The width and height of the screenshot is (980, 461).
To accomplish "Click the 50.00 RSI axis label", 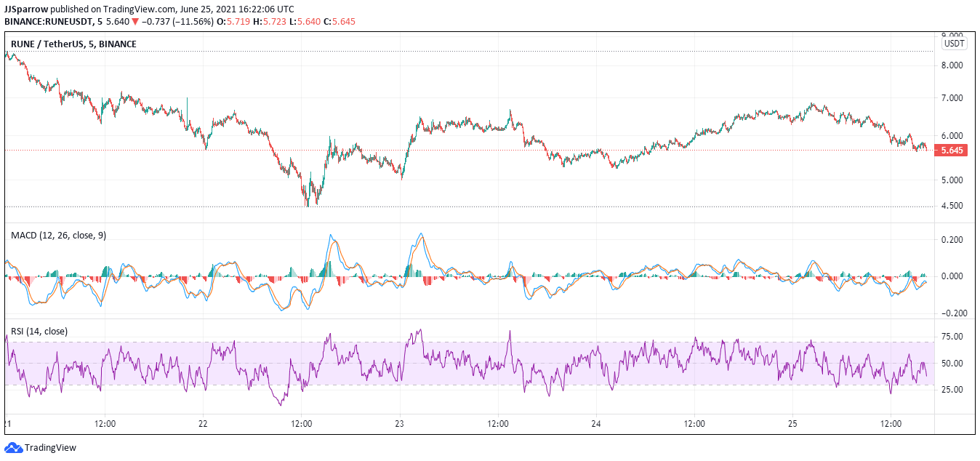I will tap(952, 363).
